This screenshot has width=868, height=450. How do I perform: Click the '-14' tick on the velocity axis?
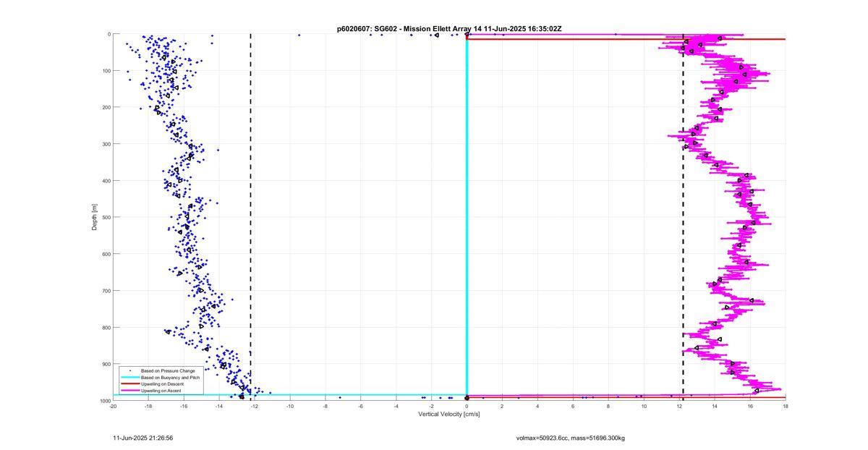tap(219, 406)
